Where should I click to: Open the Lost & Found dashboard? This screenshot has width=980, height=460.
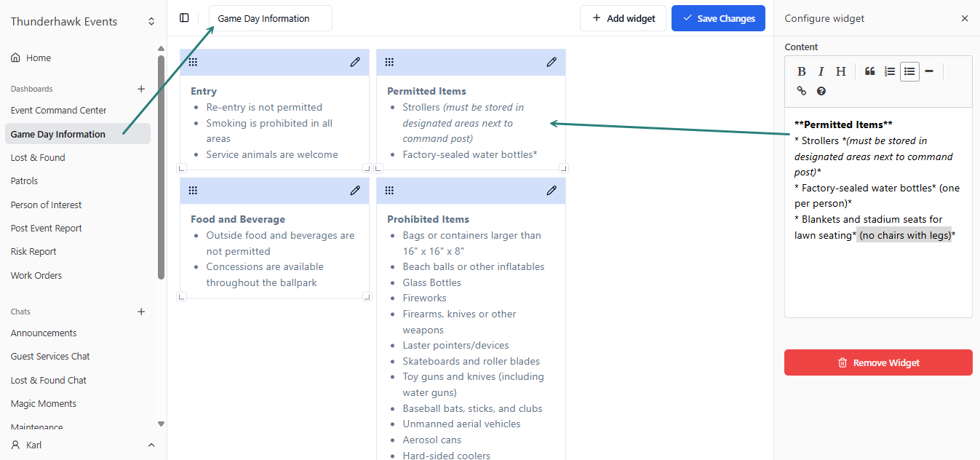38,157
